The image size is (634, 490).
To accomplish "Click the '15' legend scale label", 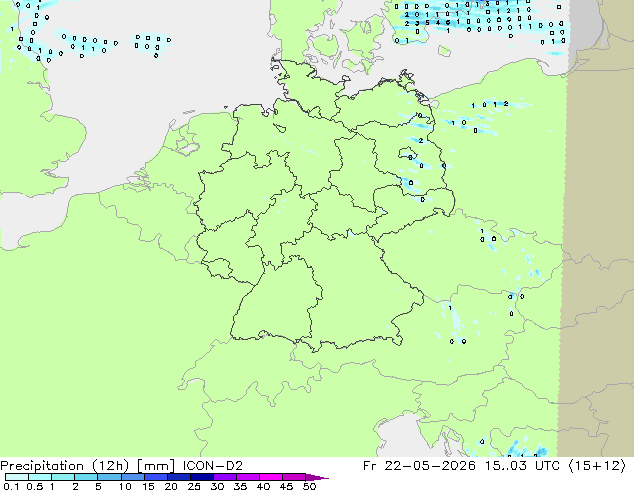I will (x=148, y=486).
